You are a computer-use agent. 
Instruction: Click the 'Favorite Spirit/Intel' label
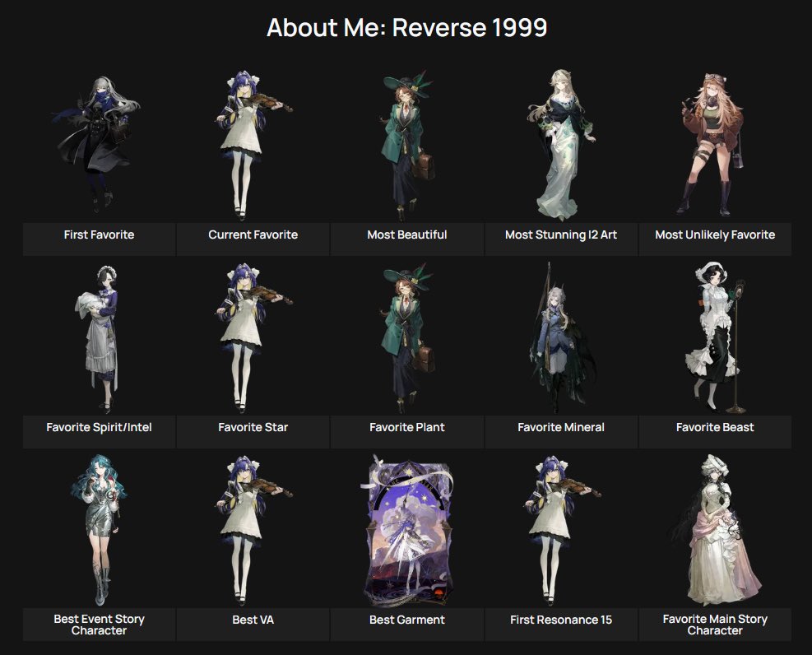click(99, 427)
